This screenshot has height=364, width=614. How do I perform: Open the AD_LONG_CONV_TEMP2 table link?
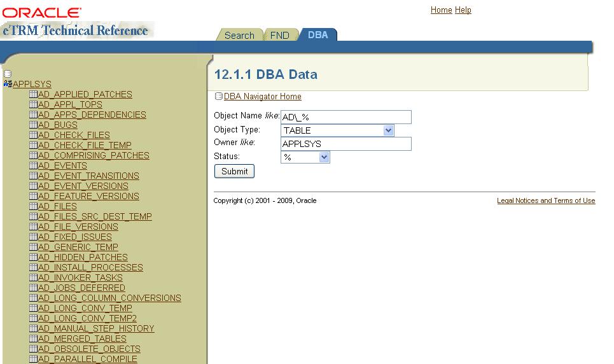(87, 319)
